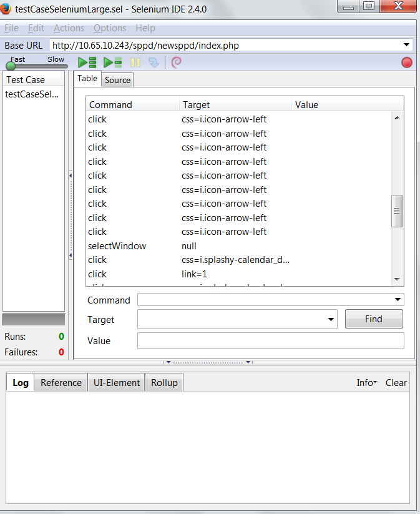420x514 pixels.
Task: Start recording with red button
Action: coord(406,62)
